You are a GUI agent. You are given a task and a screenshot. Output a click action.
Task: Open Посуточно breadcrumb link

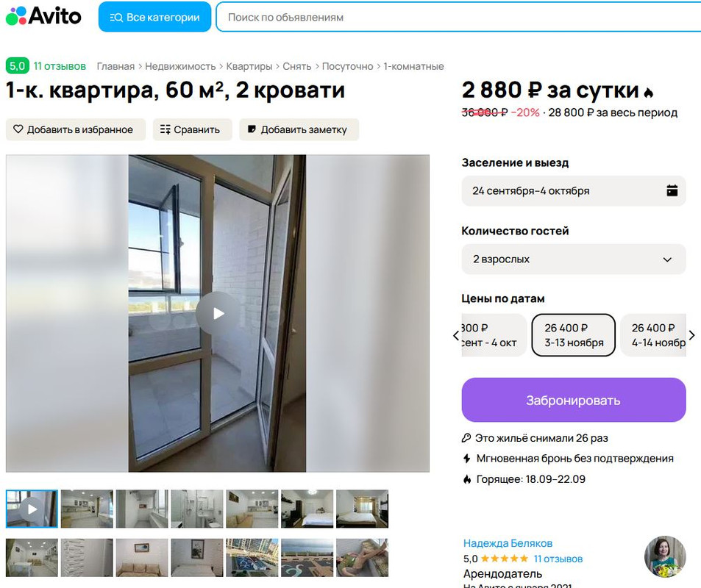347,66
